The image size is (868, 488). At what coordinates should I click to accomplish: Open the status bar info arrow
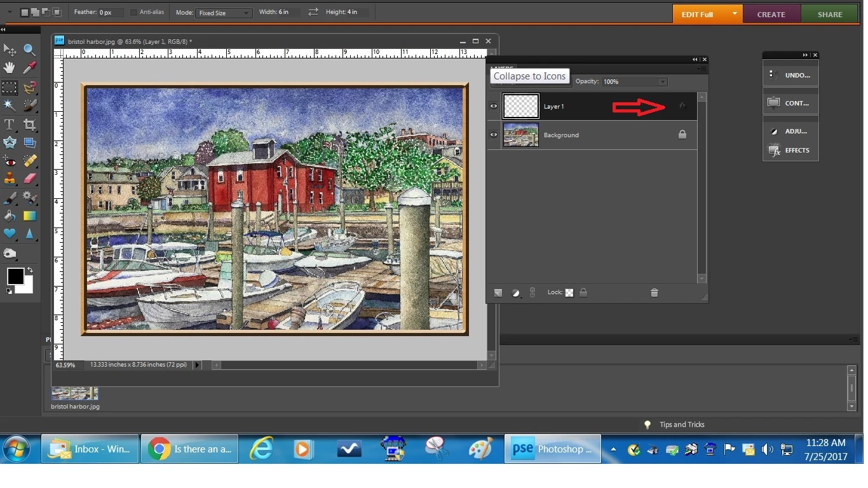point(197,365)
